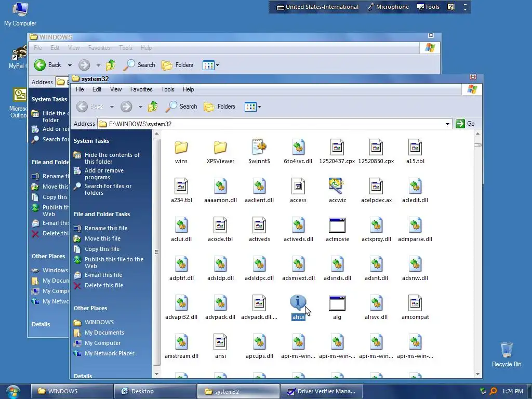532x399 pixels.
Task: Expand the system32 Address bar dropdown
Action: click(x=447, y=124)
